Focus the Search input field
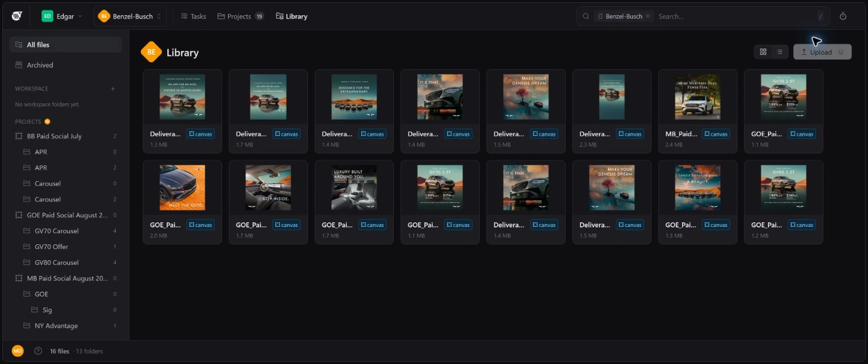 pyautogui.click(x=735, y=16)
